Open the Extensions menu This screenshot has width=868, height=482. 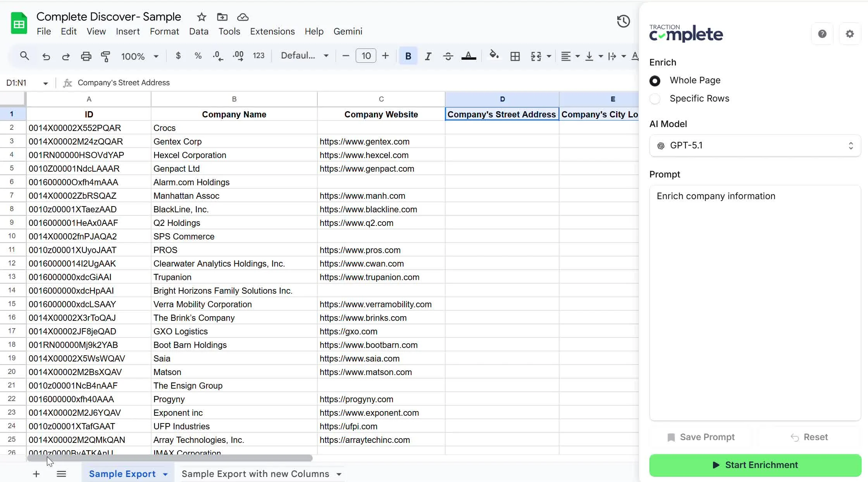tap(272, 31)
